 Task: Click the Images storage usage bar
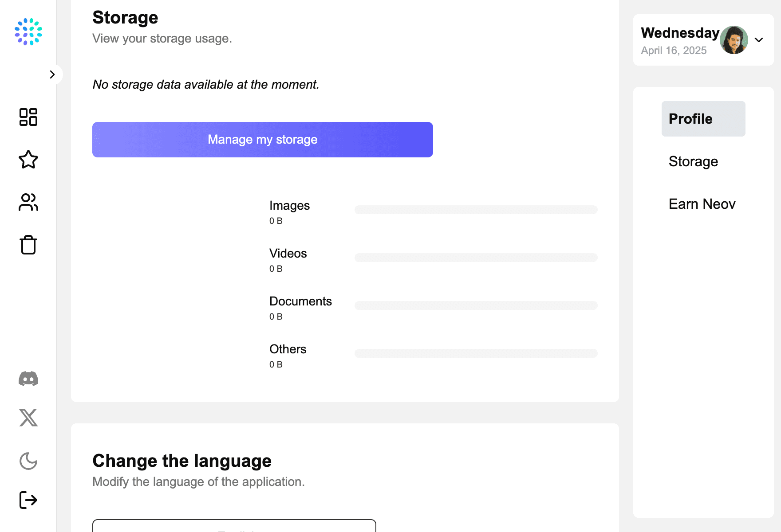(x=476, y=210)
